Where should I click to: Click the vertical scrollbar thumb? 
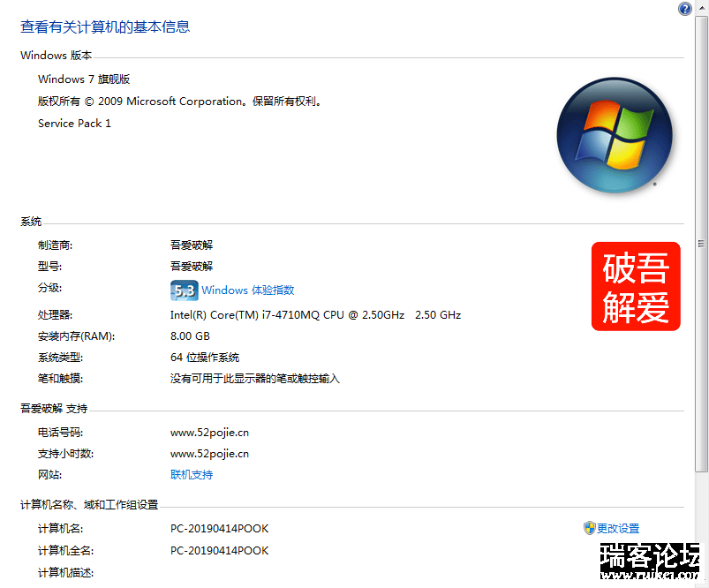[x=702, y=244]
